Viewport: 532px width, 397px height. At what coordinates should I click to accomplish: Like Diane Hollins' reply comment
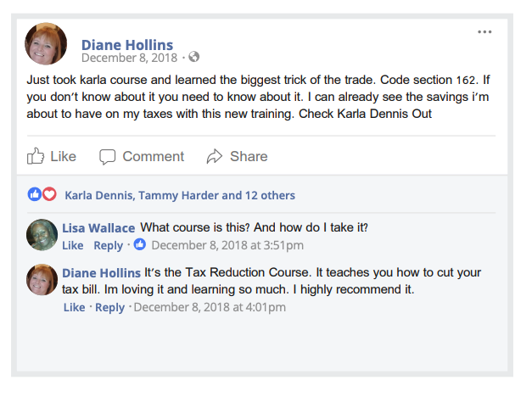click(75, 307)
